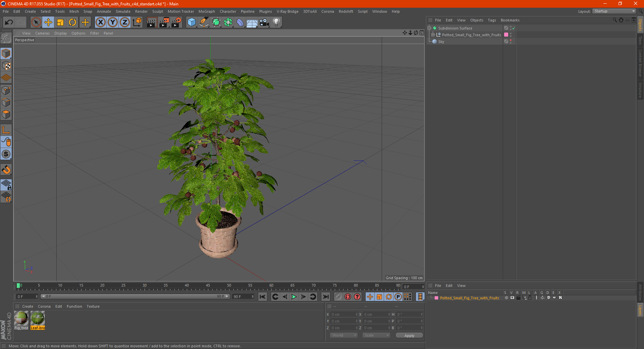Open the spline Pen tool
Image resolution: width=644 pixels, height=349 pixels.
click(204, 22)
